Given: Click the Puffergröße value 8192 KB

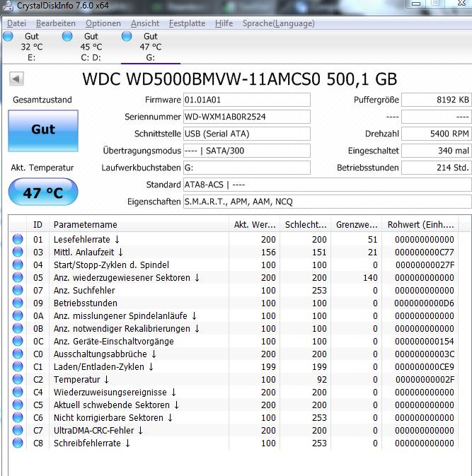Looking at the screenshot, I should coord(437,100).
